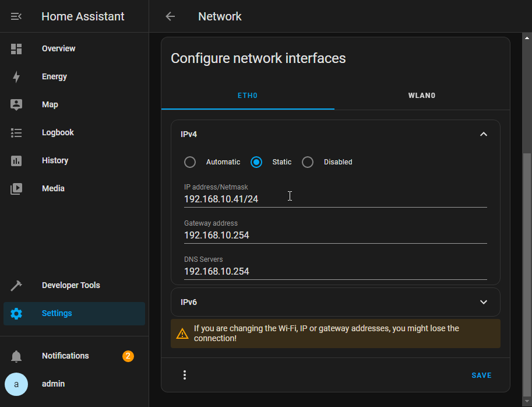Open the Media player icon
The width and height of the screenshot is (532, 407).
point(16,189)
